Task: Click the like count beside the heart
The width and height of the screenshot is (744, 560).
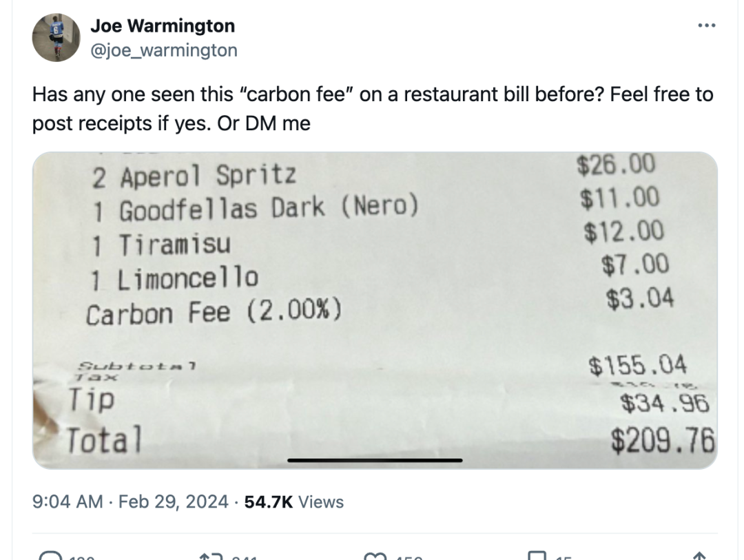Action: 409,557
